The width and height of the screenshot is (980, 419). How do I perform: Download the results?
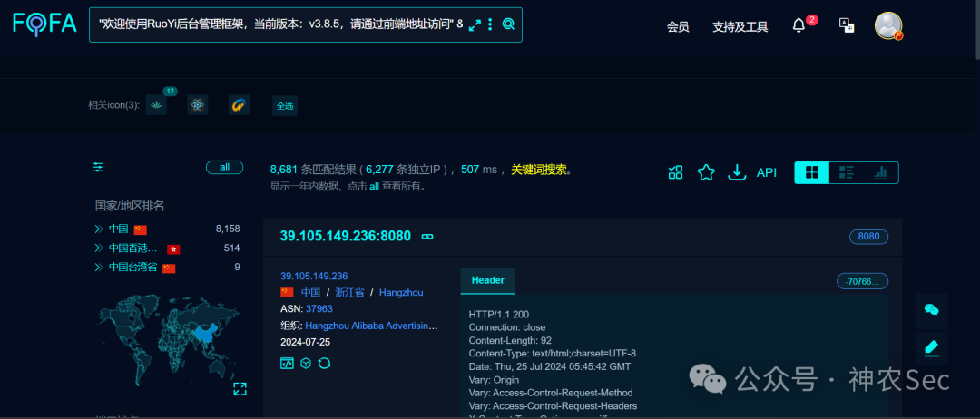[738, 172]
